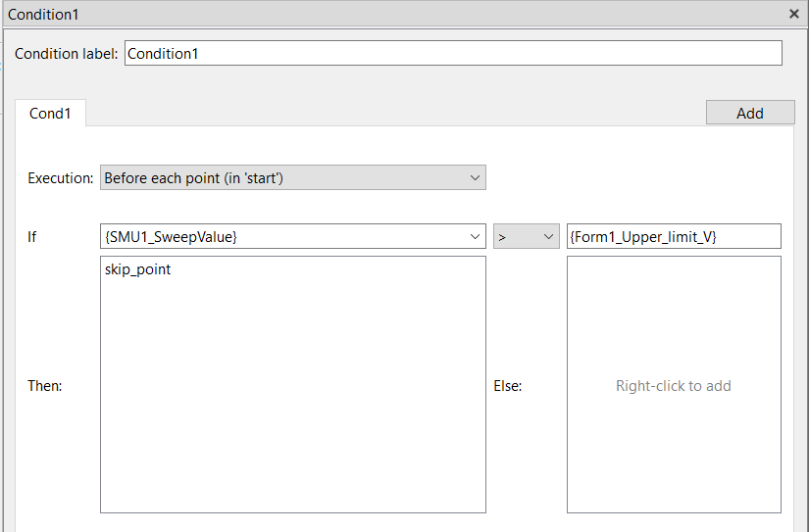Click the Execution: caption text
The image size is (809, 532).
(61, 178)
